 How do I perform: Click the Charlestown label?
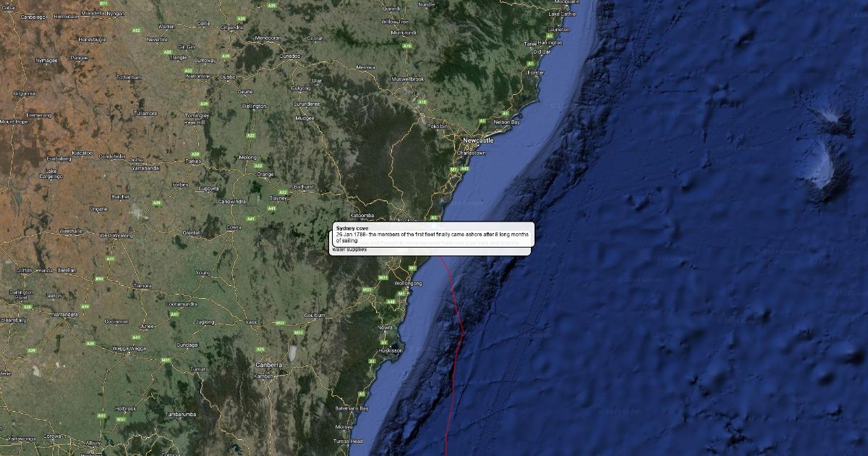(471, 153)
